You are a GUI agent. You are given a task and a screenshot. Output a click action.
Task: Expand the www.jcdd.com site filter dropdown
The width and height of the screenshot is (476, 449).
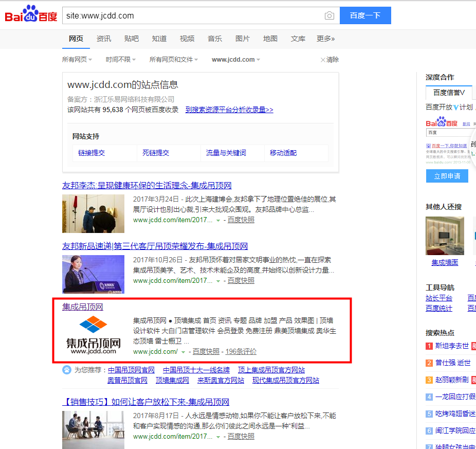pyautogui.click(x=236, y=60)
